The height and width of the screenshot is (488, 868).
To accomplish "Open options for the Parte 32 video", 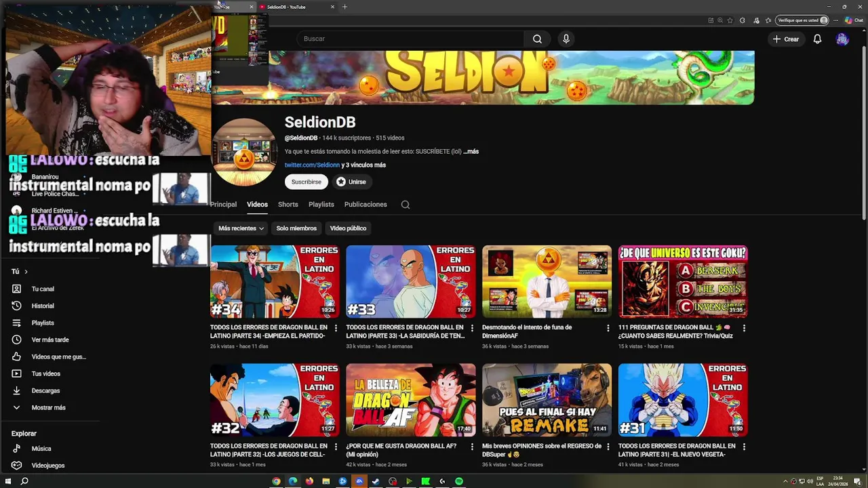I will 336,447.
